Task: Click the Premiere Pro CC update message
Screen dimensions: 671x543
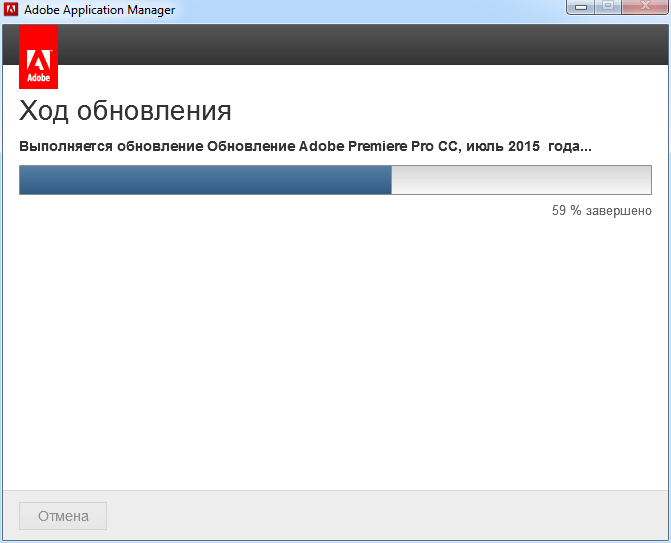Action: [306, 146]
